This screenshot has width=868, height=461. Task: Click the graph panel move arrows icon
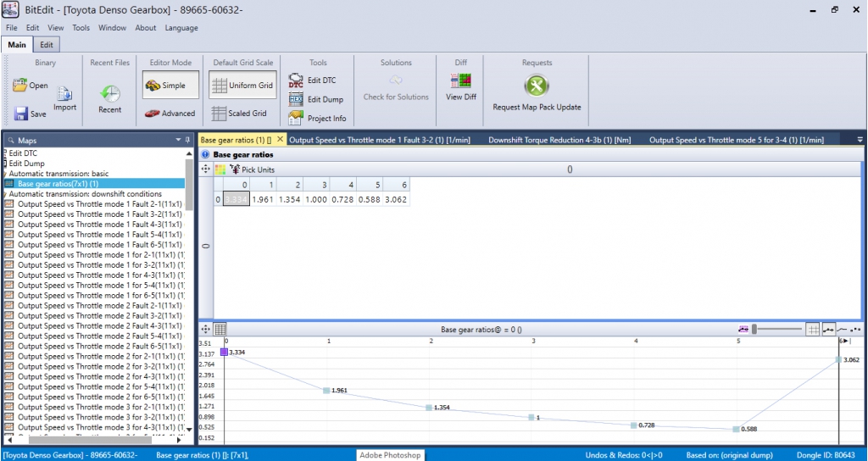(205, 330)
